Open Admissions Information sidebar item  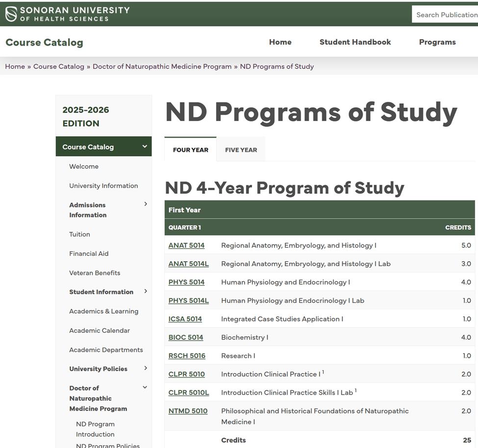click(88, 210)
